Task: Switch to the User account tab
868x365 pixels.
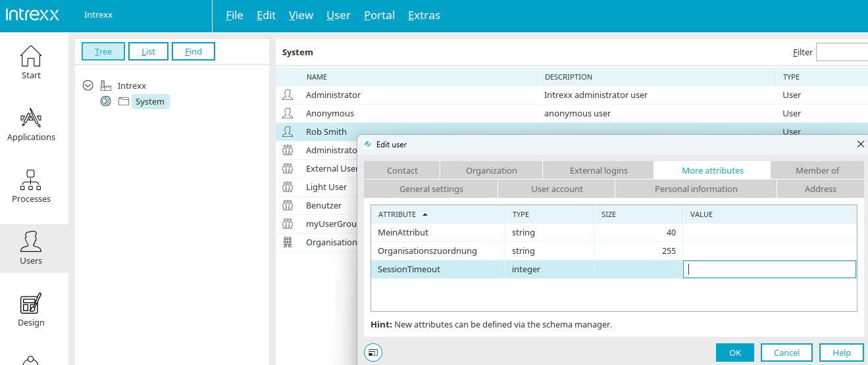Action: point(557,189)
